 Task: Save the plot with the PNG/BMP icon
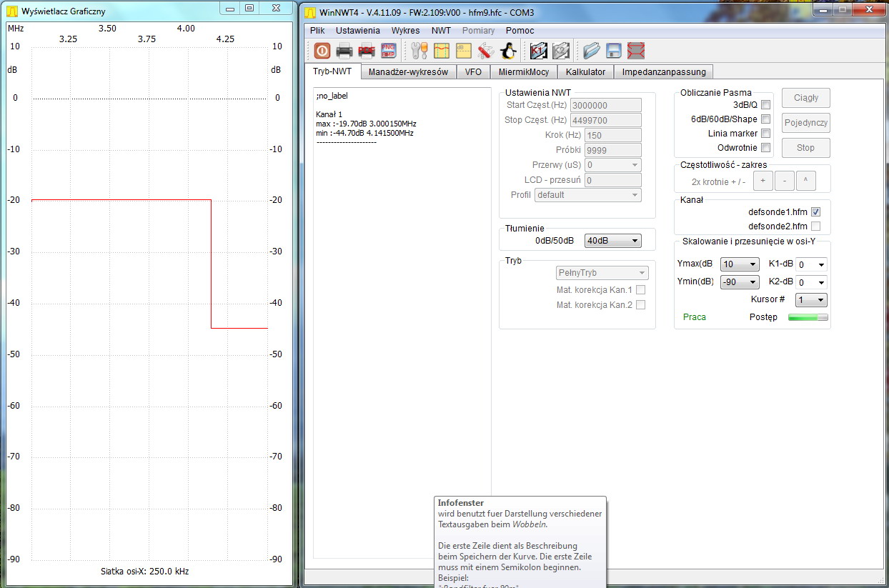388,51
